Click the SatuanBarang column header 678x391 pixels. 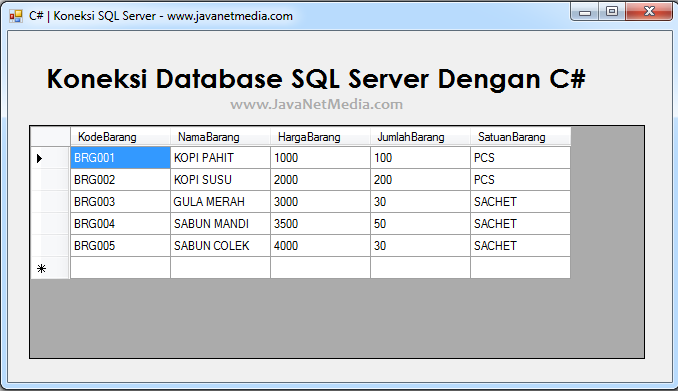point(520,137)
